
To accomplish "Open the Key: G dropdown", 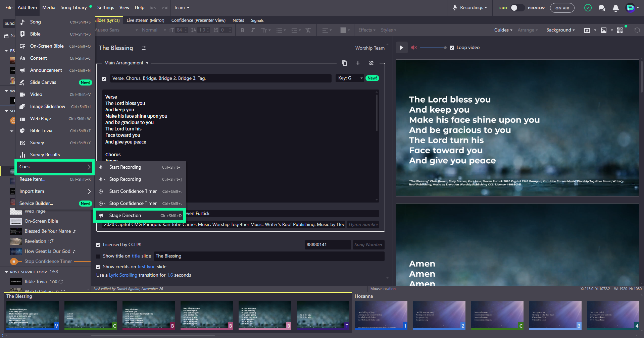I will click(x=350, y=78).
